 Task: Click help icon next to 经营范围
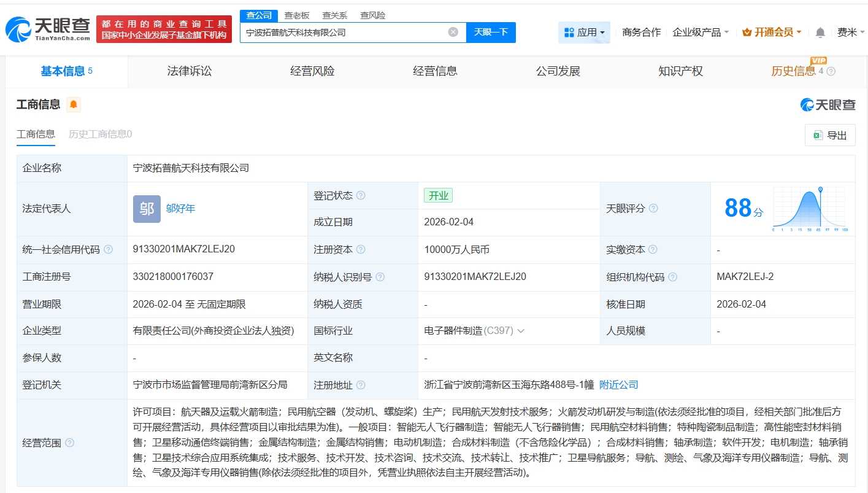70,443
